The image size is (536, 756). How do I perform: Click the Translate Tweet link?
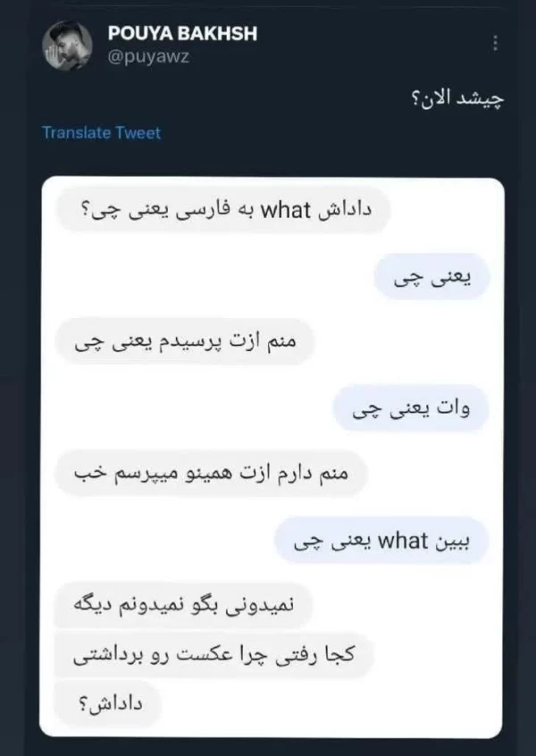pyautogui.click(x=99, y=132)
